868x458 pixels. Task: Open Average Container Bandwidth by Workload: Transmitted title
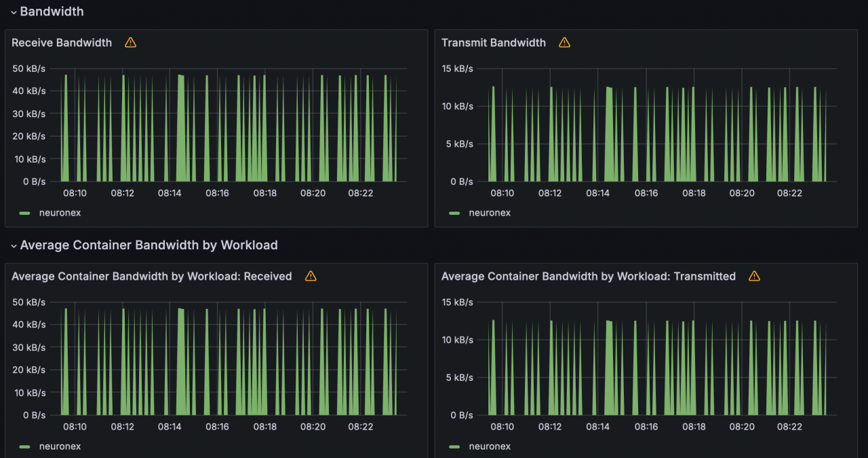588,276
